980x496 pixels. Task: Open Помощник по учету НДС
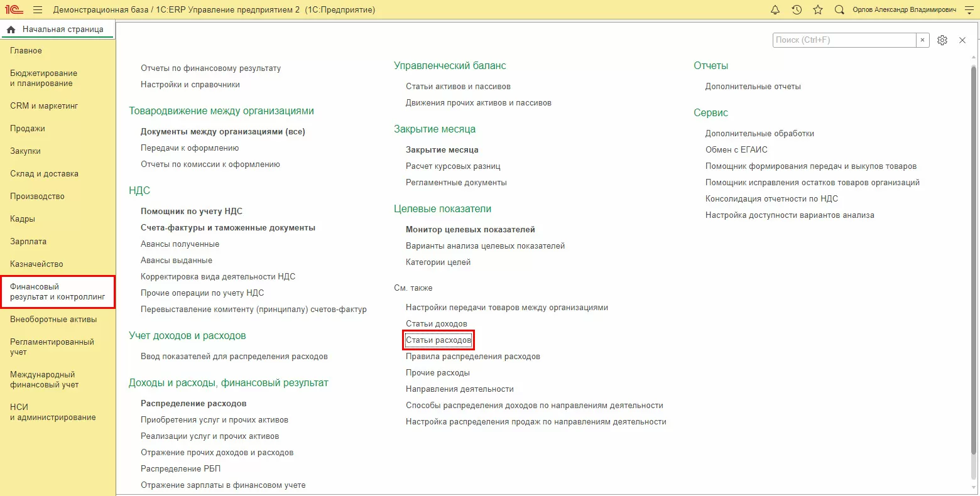[x=192, y=212]
